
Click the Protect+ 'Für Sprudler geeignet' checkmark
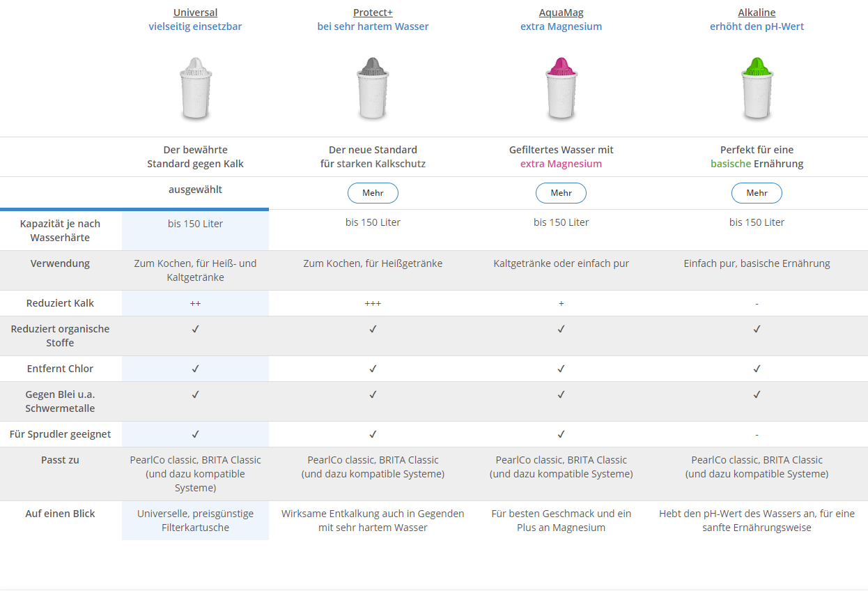[373, 434]
